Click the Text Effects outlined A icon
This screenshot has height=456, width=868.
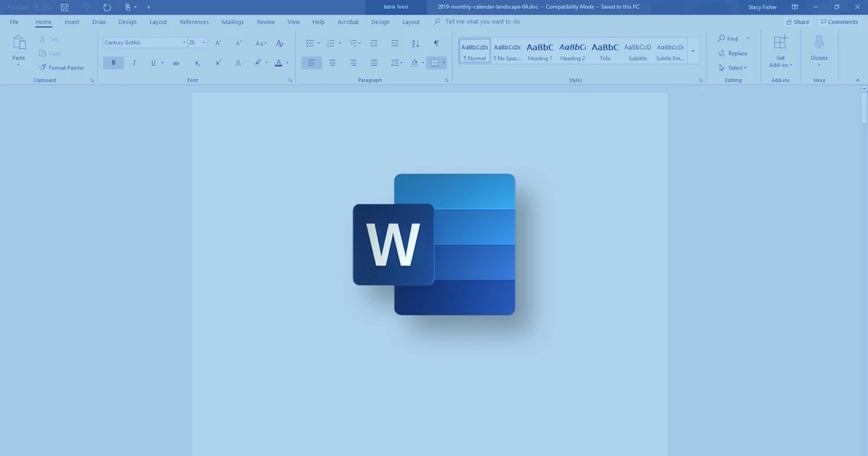click(x=237, y=63)
